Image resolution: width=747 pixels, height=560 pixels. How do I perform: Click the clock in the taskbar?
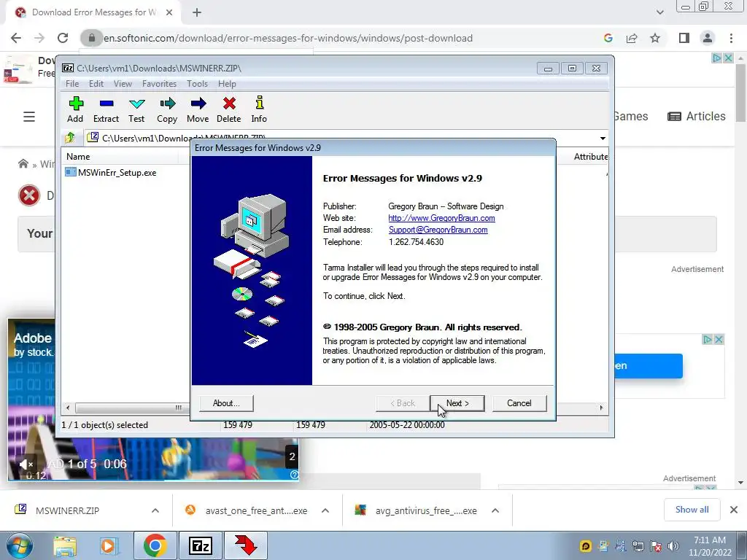point(710,546)
